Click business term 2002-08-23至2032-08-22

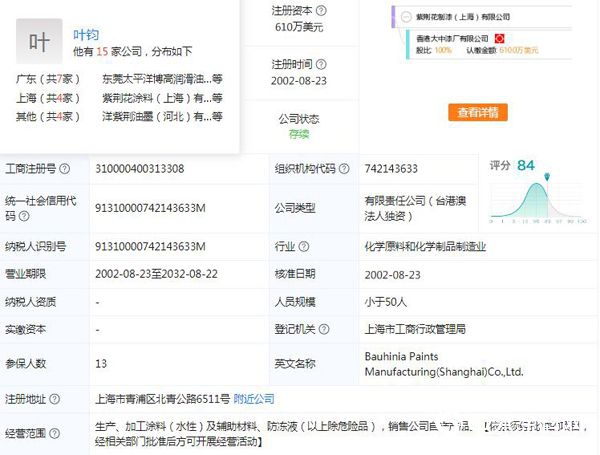[x=157, y=274]
